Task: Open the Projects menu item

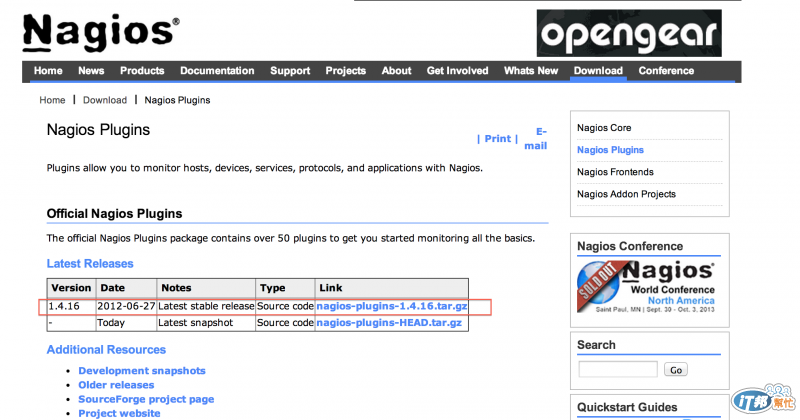Action: (345, 71)
